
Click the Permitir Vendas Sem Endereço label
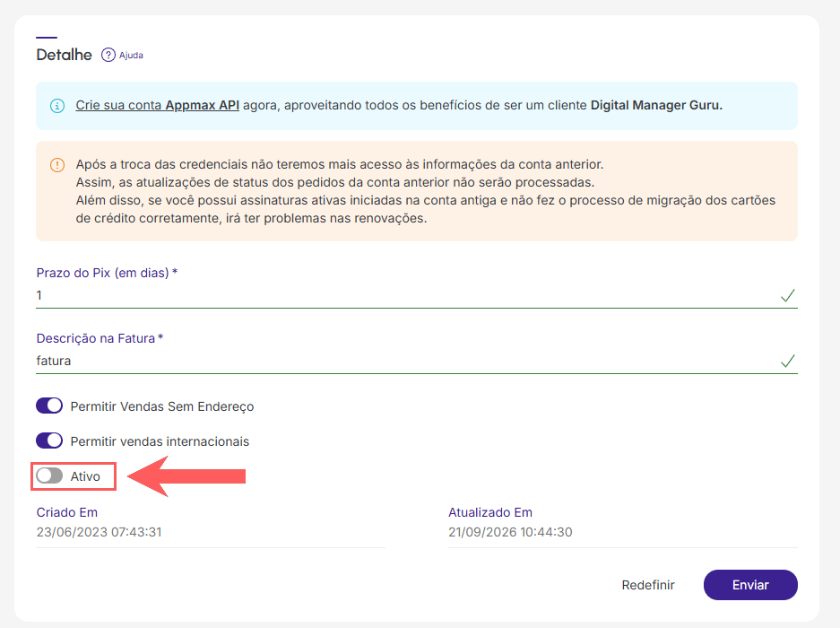click(161, 406)
